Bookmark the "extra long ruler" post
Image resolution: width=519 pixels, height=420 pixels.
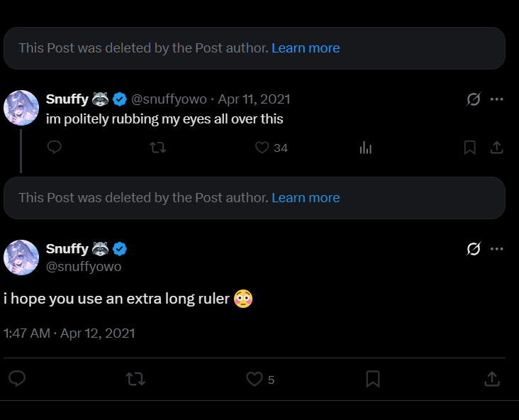pos(373,380)
